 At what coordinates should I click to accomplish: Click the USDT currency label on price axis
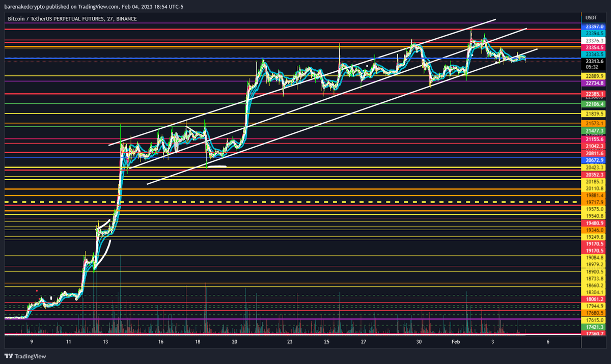click(x=592, y=17)
